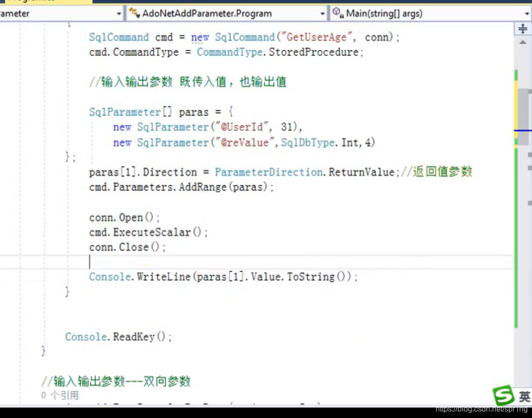Click the Sogou input method S icon
532x418 pixels.
tap(503, 395)
